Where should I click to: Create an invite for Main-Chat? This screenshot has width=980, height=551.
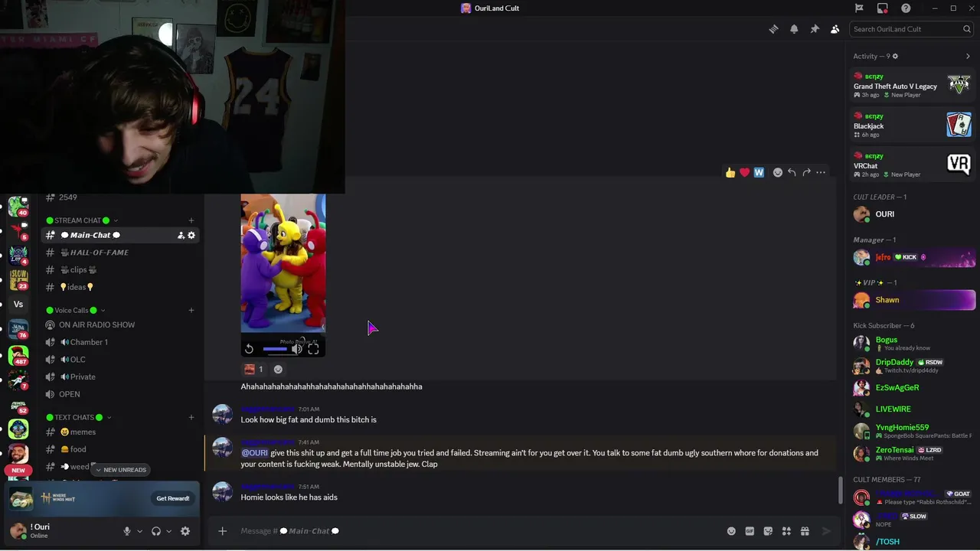[181, 235]
